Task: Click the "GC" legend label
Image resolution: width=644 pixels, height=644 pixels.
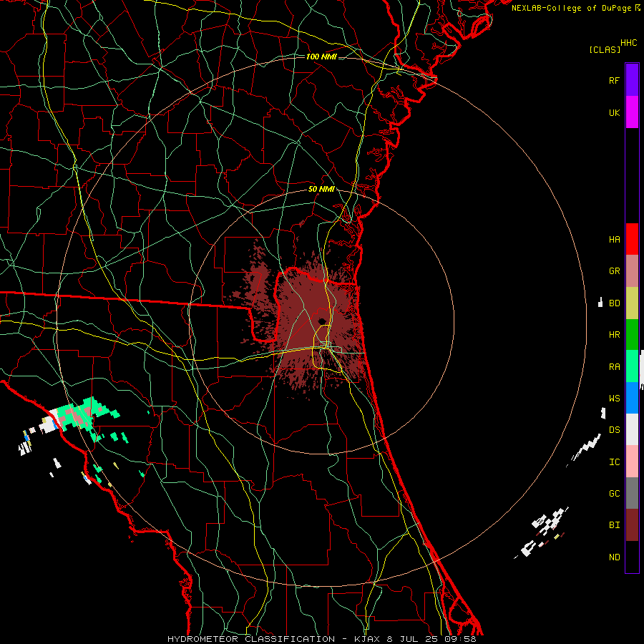Action: (615, 494)
